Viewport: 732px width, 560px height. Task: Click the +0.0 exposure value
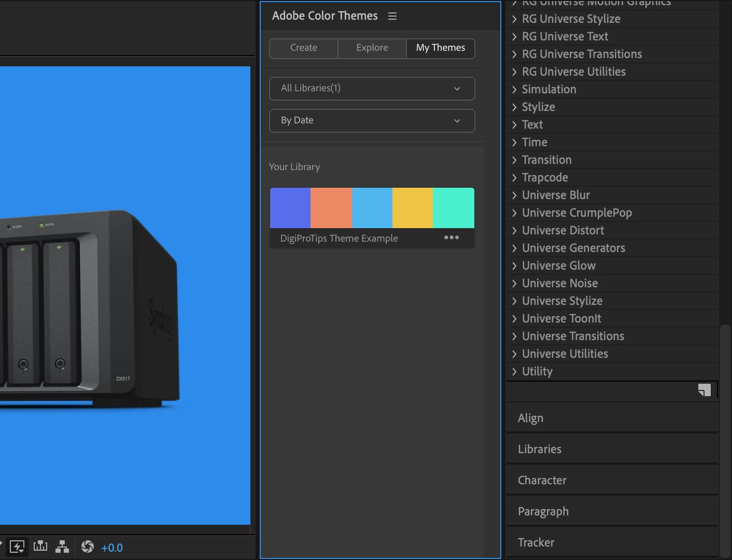(112, 547)
